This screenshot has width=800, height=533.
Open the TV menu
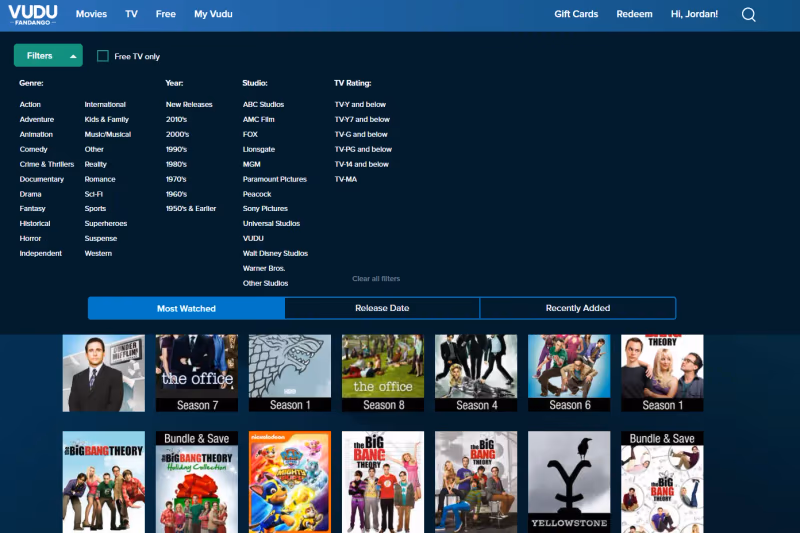(131, 14)
